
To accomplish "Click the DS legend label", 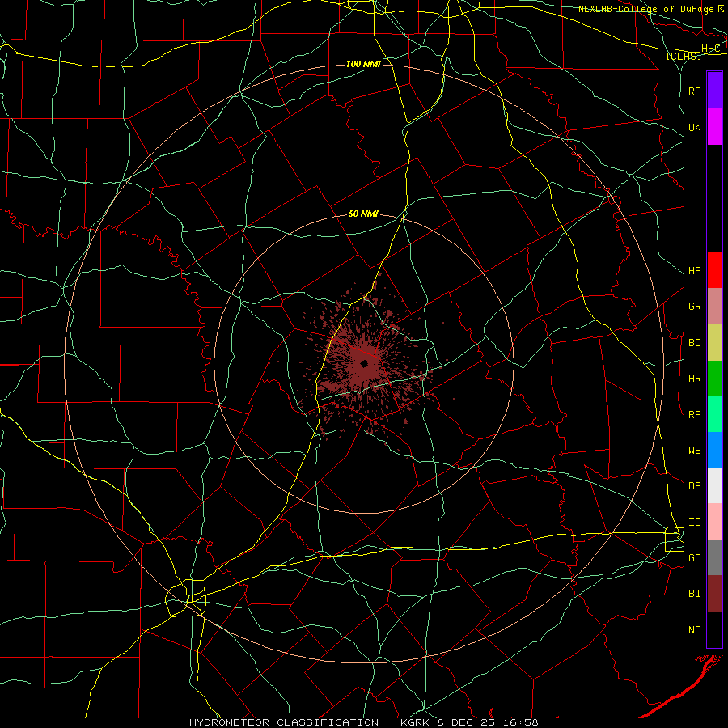I will [x=694, y=486].
